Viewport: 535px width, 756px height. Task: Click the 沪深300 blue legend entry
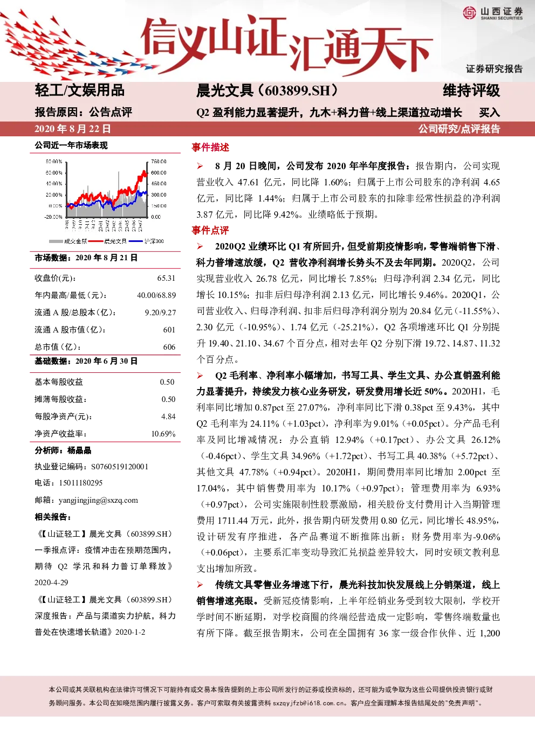point(147,241)
